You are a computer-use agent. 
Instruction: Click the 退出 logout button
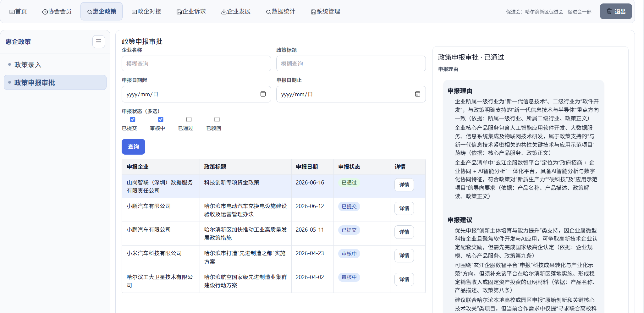616,11
